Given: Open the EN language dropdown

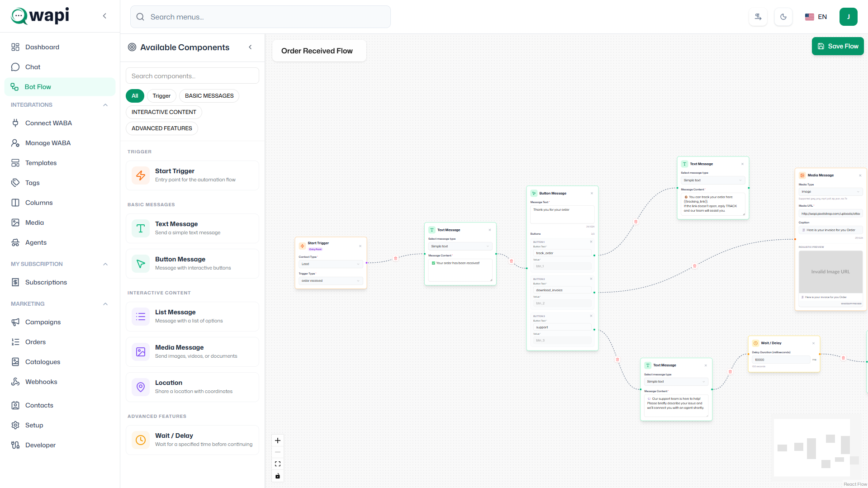Looking at the screenshot, I should tap(816, 17).
